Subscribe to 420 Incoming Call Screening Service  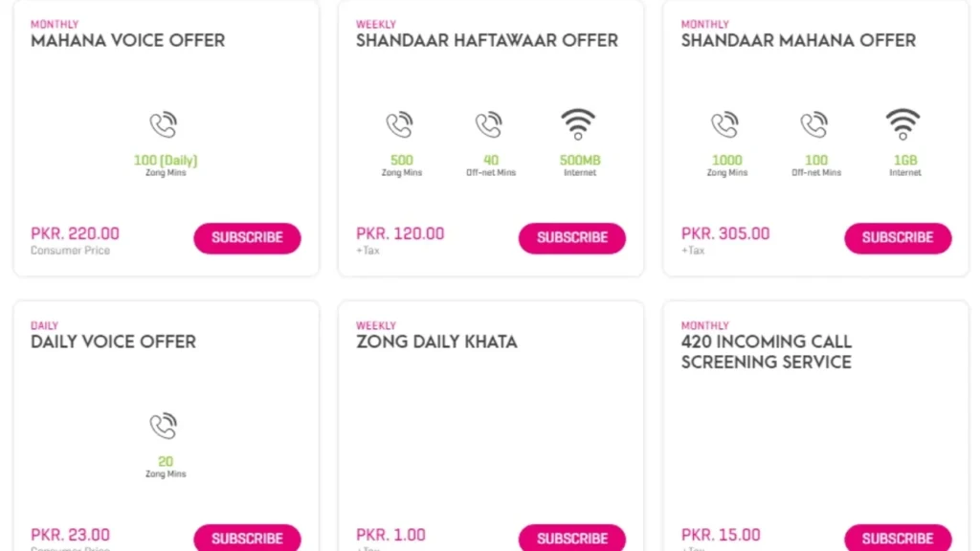pos(898,539)
